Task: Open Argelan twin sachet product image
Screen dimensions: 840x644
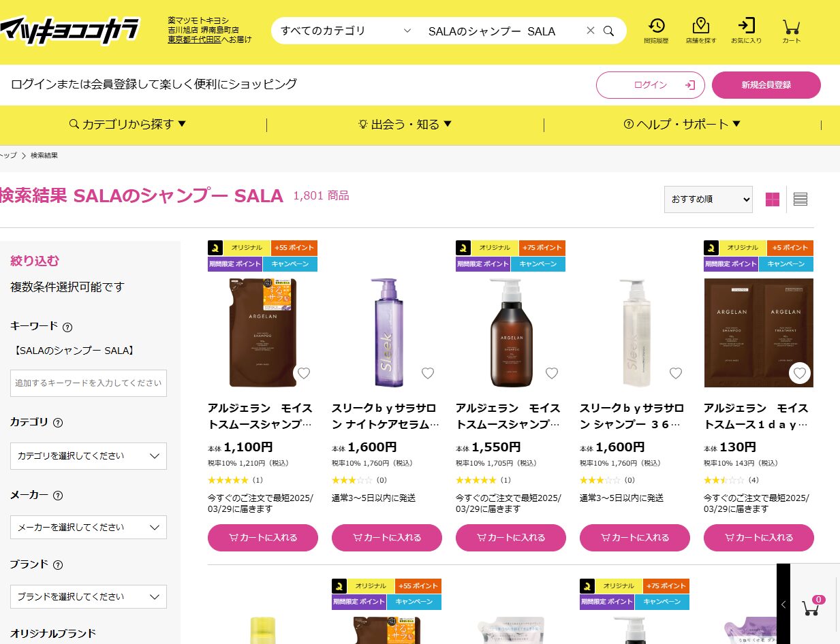Action: click(759, 332)
